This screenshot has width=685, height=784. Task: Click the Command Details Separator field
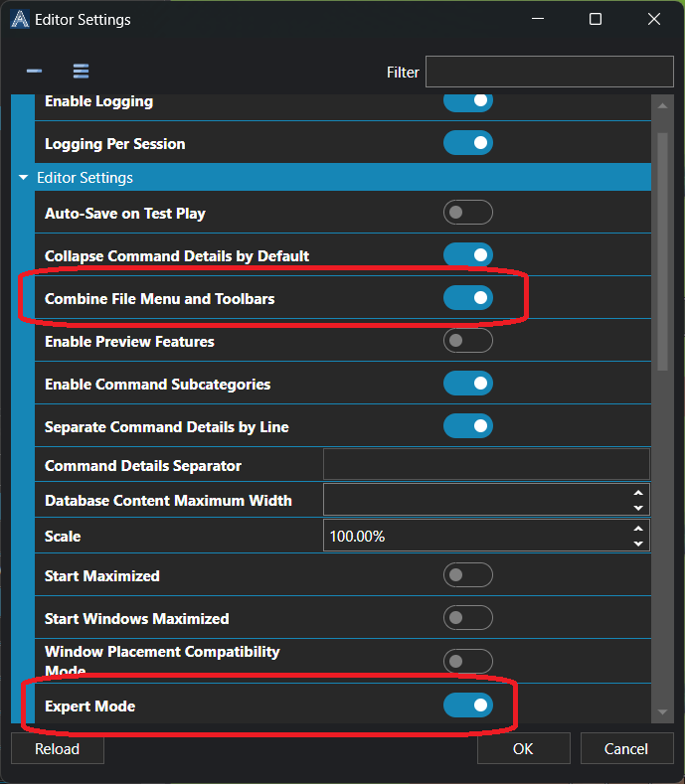point(486,465)
